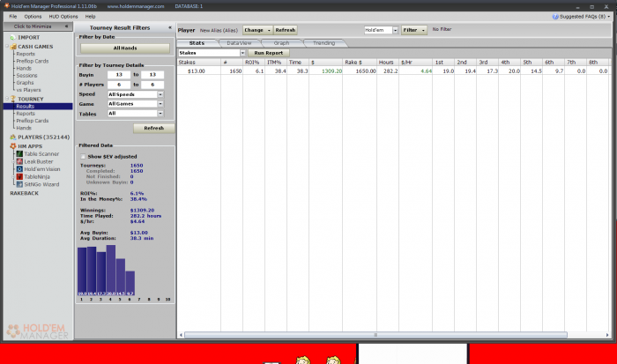The height and width of the screenshot is (364, 617).
Task: Sort by the $/Hr column header
Action: 415,63
